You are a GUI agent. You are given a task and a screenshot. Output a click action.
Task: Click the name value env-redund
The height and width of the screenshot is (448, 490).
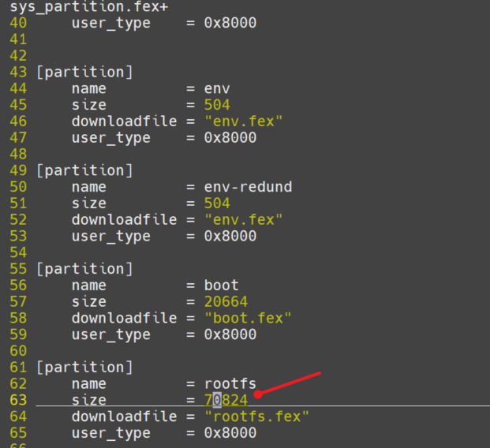coord(248,187)
